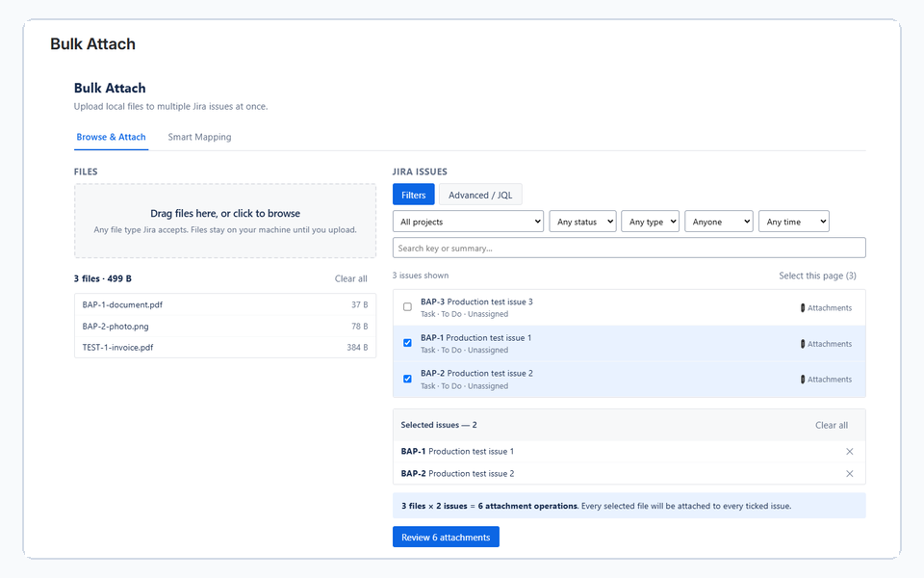Click the '6 attachment operations' summary text
Image resolution: width=924 pixels, height=578 pixels.
pyautogui.click(x=528, y=506)
